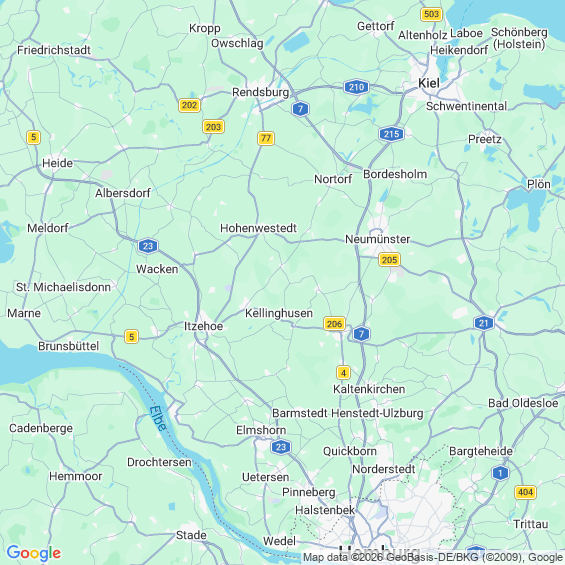Select the Neumünster city label

pos(378,239)
